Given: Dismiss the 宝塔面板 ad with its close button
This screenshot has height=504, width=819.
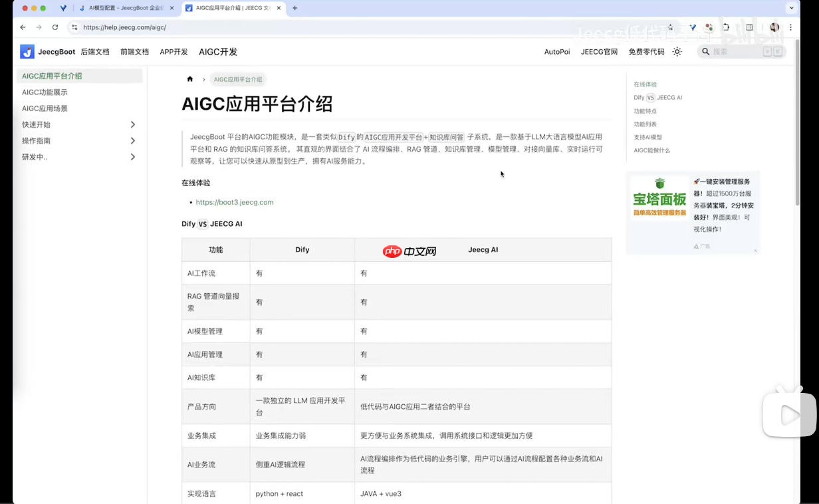Looking at the screenshot, I should click(x=755, y=251).
